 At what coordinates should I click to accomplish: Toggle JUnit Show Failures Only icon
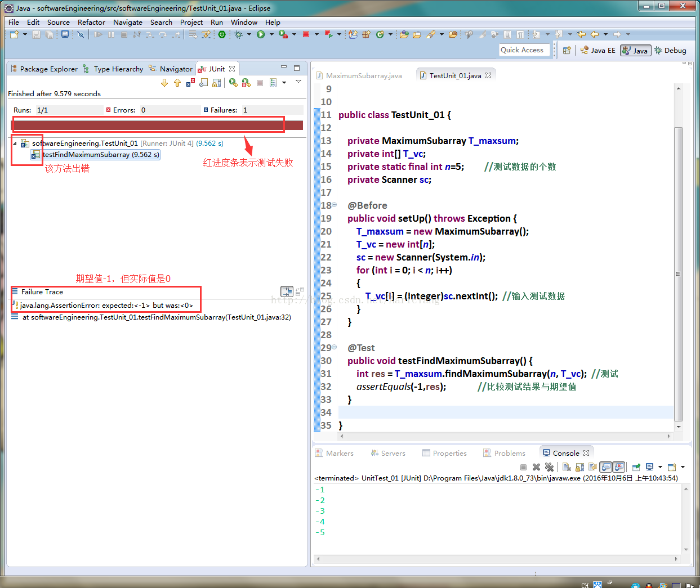click(x=190, y=83)
